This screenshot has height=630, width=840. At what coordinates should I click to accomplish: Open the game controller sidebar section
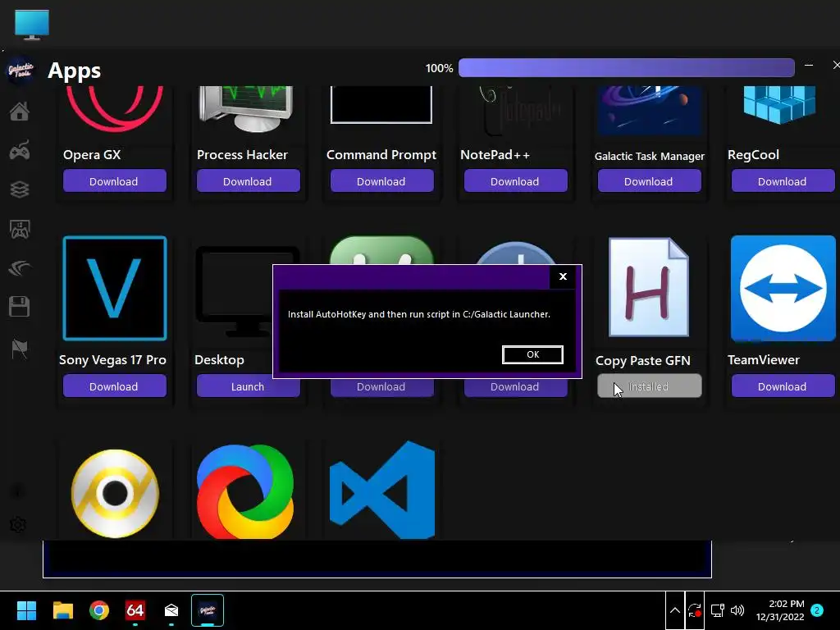coord(20,151)
